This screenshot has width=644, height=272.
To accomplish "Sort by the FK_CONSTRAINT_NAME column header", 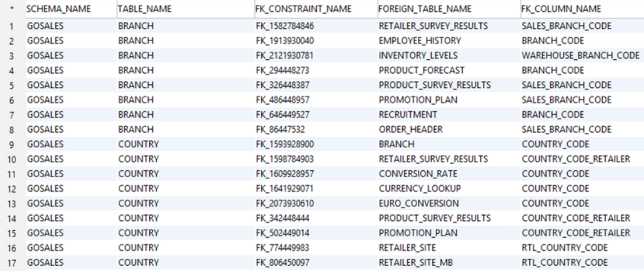I will click(316, 9).
